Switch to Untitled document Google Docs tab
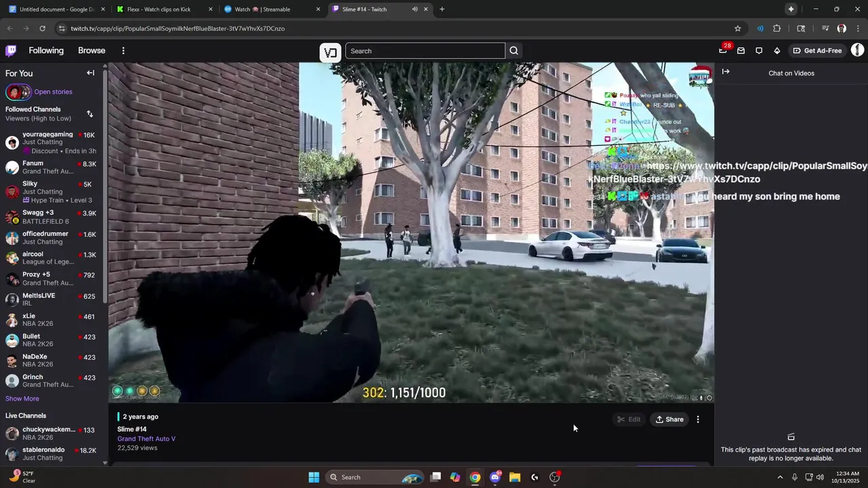 point(57,9)
